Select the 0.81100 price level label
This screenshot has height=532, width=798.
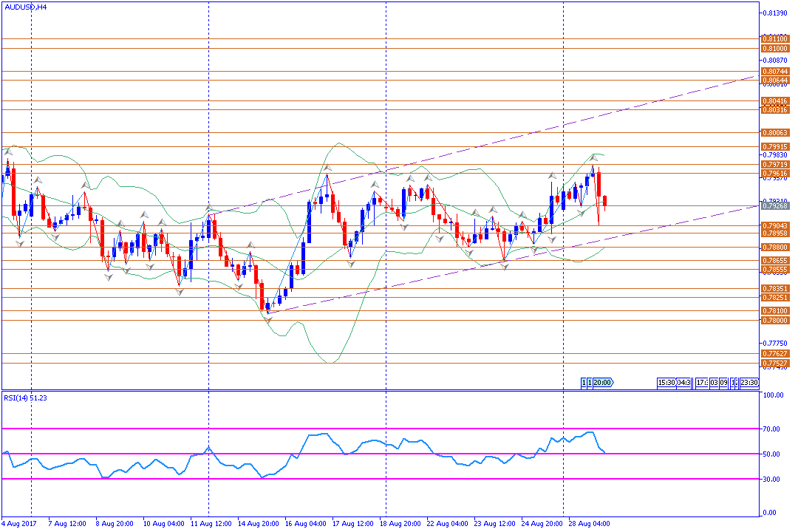coord(774,38)
